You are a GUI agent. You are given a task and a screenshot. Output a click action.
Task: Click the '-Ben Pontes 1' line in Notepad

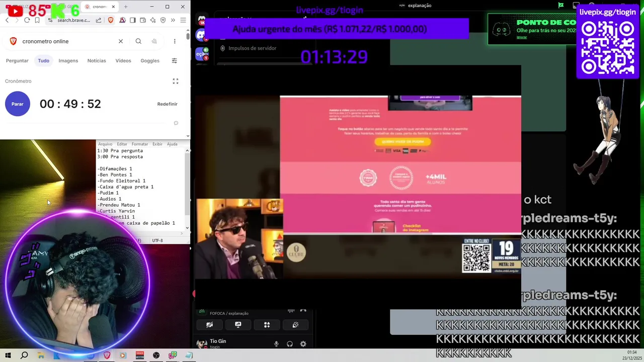click(x=115, y=175)
